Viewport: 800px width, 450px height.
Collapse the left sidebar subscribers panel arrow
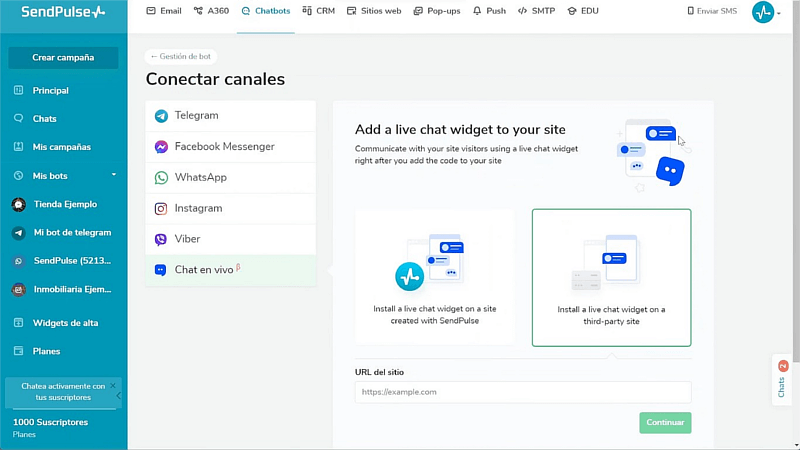(120, 395)
